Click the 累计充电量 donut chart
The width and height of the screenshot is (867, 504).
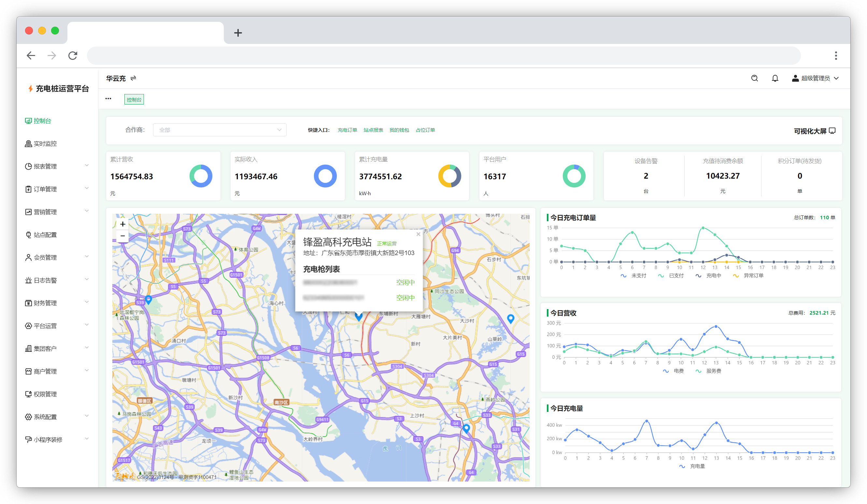pyautogui.click(x=449, y=176)
